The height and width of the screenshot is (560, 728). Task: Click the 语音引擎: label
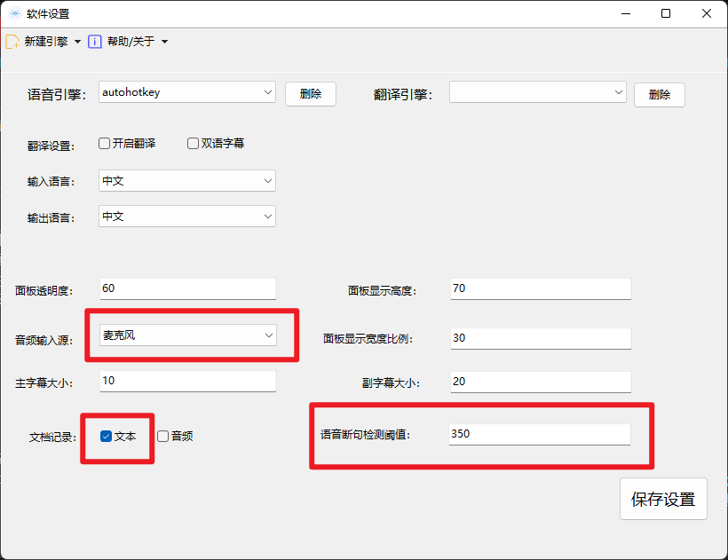[57, 95]
